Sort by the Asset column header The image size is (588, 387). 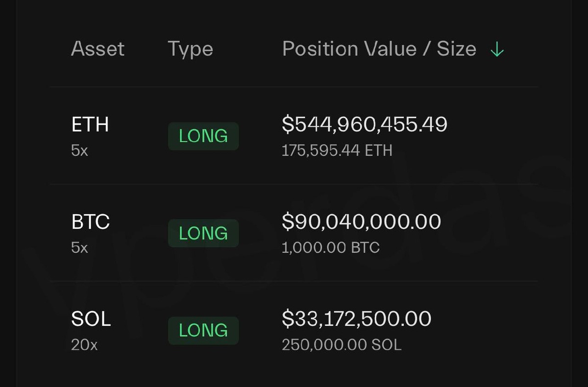click(x=98, y=49)
